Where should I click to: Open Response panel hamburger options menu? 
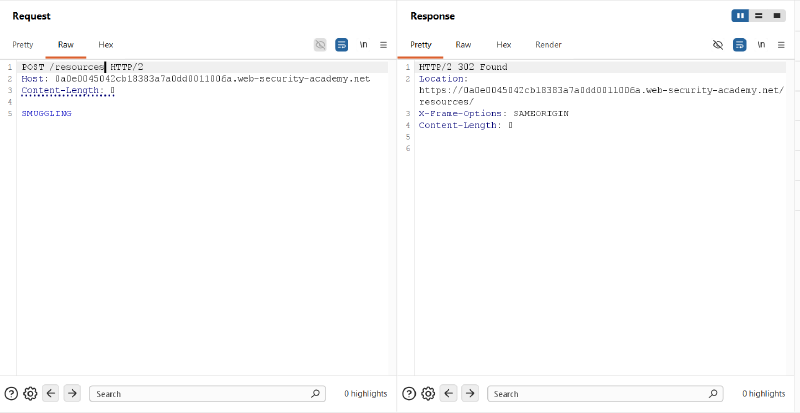(781, 45)
